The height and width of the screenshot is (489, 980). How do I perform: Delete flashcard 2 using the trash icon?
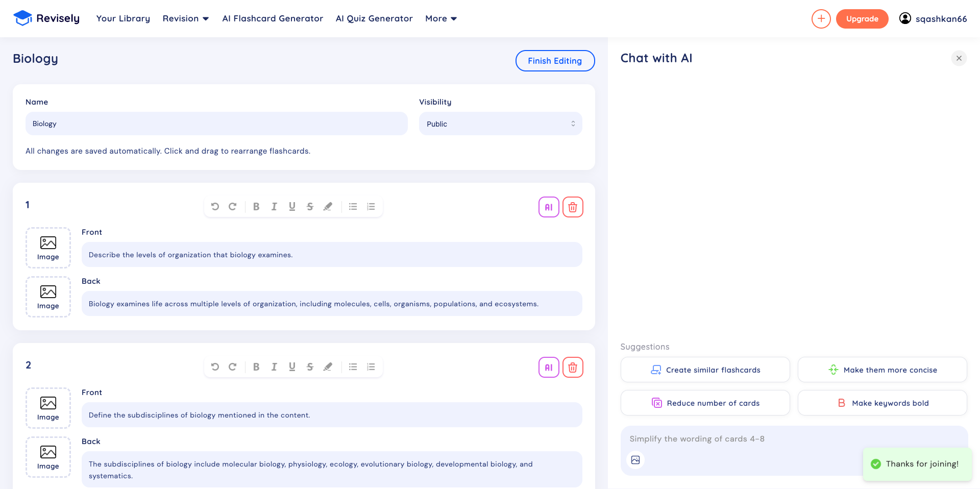click(572, 367)
